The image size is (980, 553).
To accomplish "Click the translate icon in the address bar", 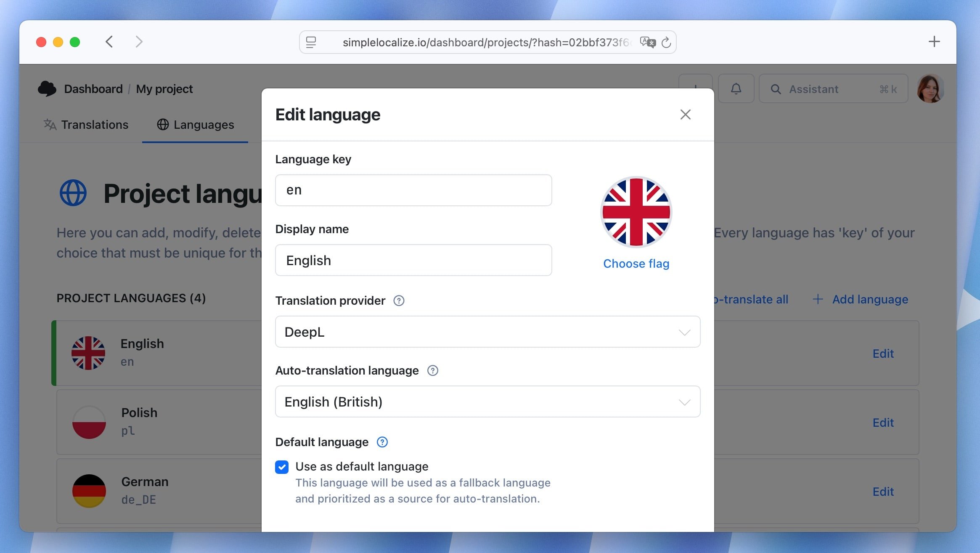I will click(648, 42).
